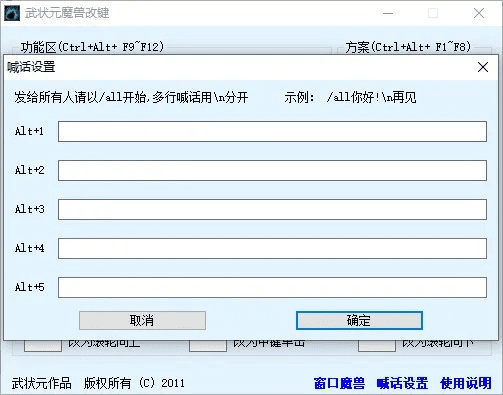Select the Alt+3 shout text field
Image resolution: width=503 pixels, height=395 pixels.
coord(272,209)
